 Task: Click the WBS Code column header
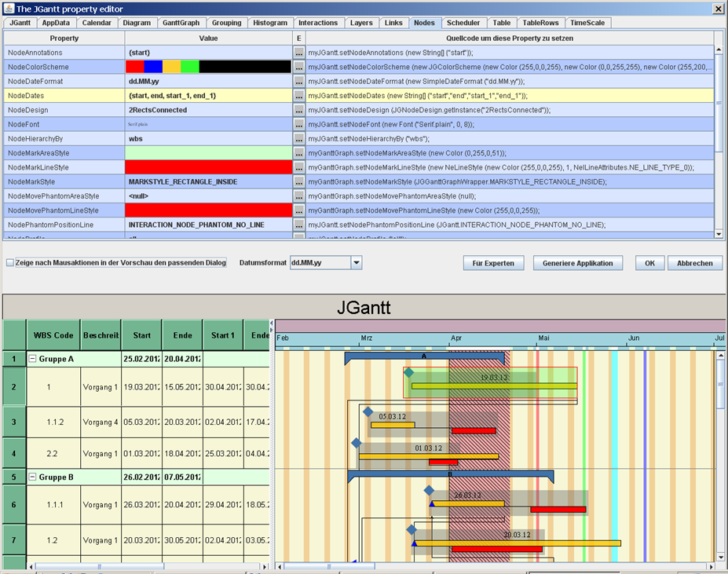53,335
